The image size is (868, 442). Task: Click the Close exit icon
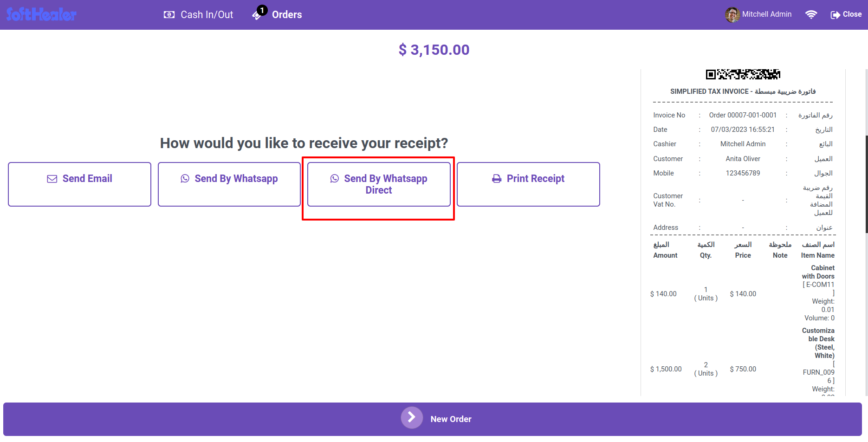[x=835, y=15]
